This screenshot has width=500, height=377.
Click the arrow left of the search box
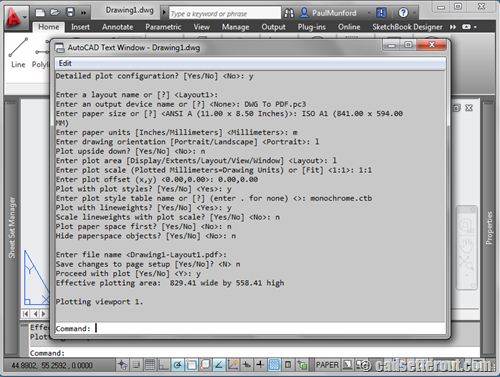click(164, 13)
